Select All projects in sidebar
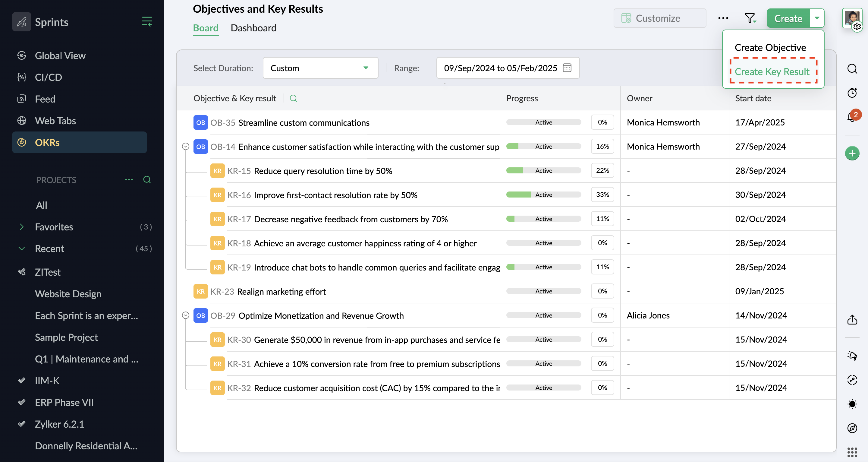Screen dimensions: 868x462 coord(42,205)
